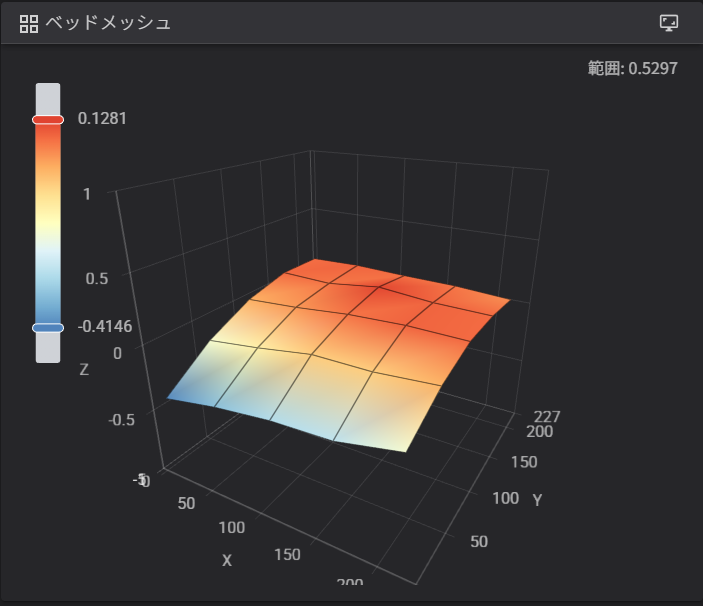The height and width of the screenshot is (606, 703).
Task: Click the 0.1281 upper scale label
Action: pos(102,119)
